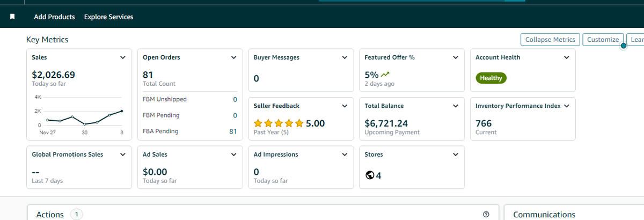Click the green Healthy status badge
The height and width of the screenshot is (220, 644).
(491, 78)
